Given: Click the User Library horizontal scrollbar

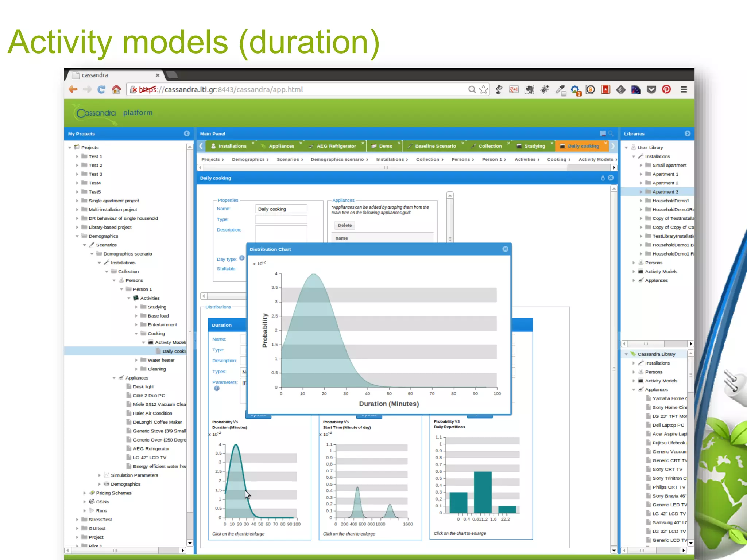Looking at the screenshot, I should (646, 344).
